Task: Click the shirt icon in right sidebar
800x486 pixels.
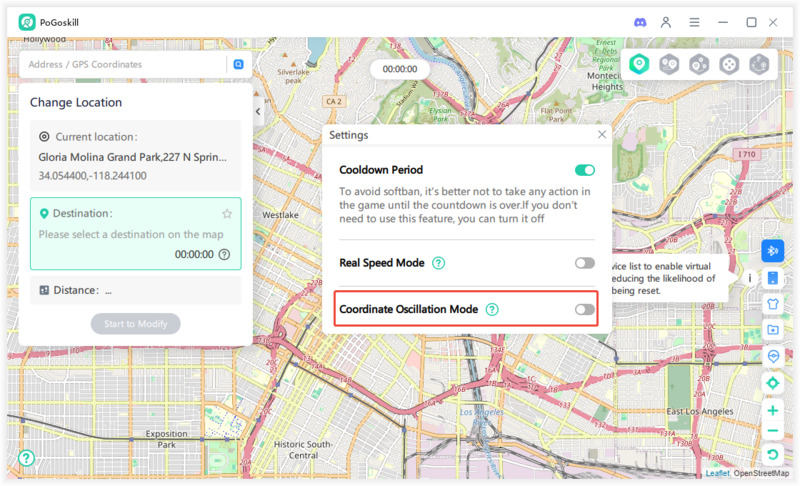Action: point(772,304)
